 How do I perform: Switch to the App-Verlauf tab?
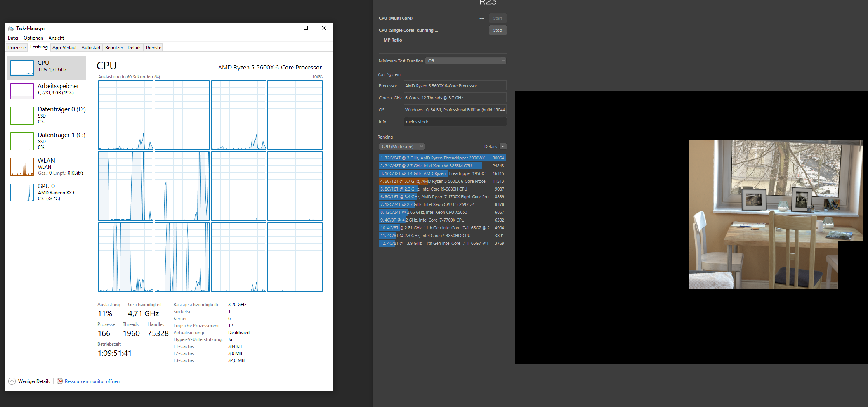64,48
